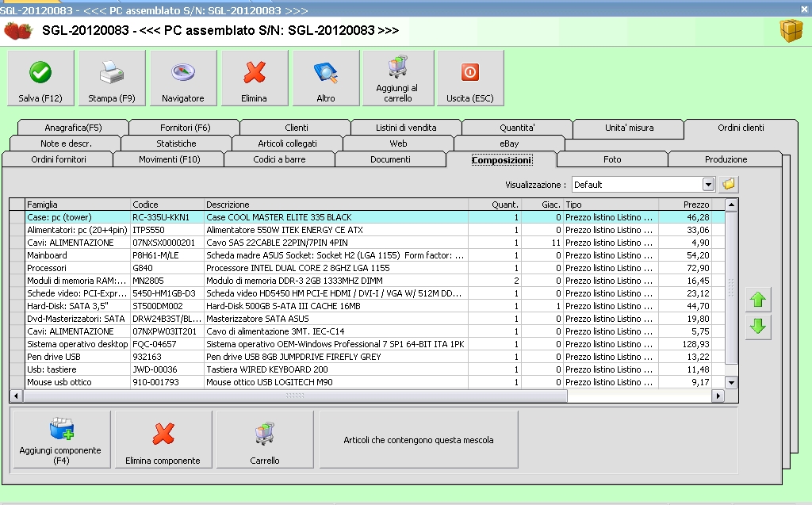Click the strawberry logo icon in header
Screen dimensions: 812x505
[x=17, y=31]
